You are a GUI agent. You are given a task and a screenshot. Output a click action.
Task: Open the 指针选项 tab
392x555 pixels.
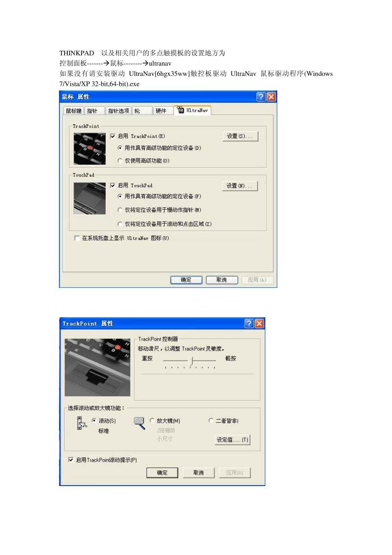point(118,111)
